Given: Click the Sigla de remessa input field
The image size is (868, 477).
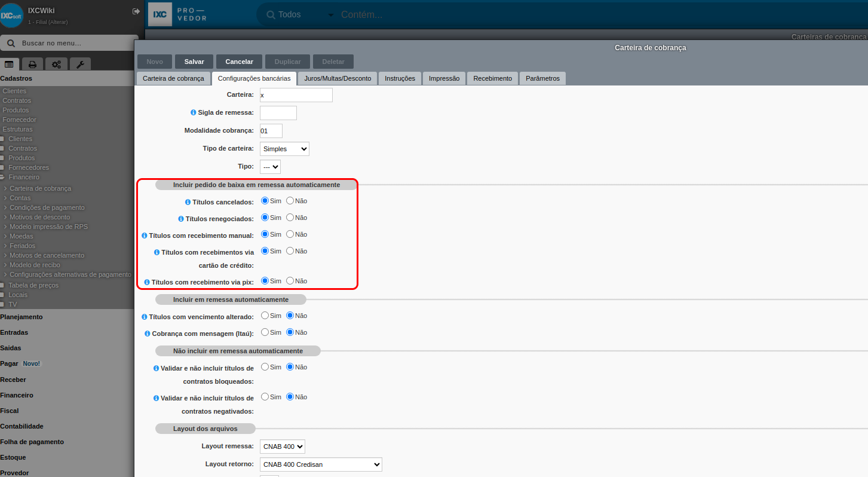Looking at the screenshot, I should [278, 113].
